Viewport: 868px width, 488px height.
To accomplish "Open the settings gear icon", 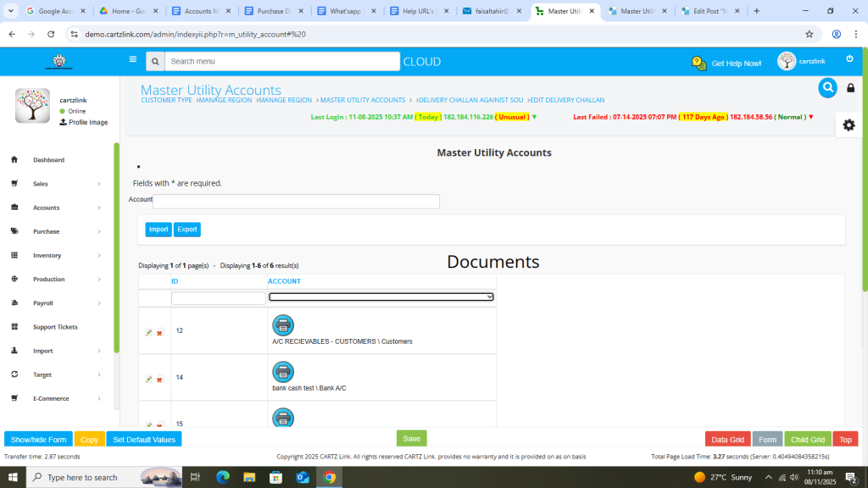I will point(849,125).
